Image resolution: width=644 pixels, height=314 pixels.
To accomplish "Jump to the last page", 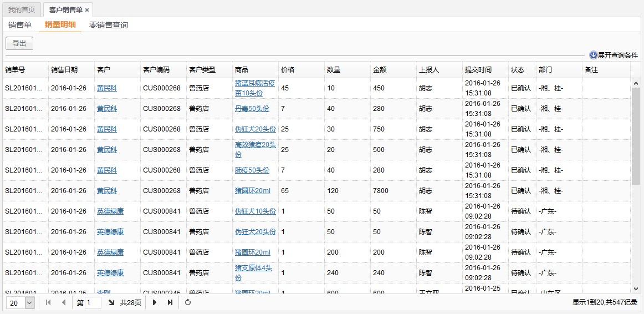I will (170, 302).
